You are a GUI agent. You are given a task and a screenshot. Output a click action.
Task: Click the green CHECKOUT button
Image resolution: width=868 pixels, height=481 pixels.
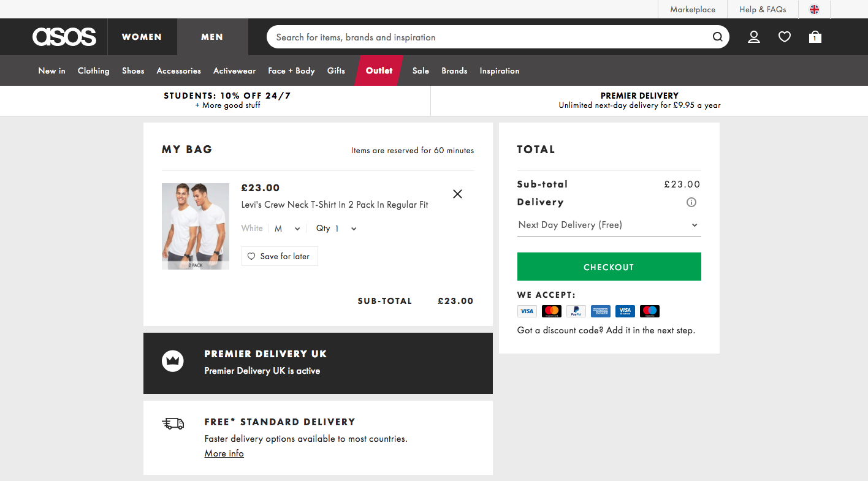[609, 267]
